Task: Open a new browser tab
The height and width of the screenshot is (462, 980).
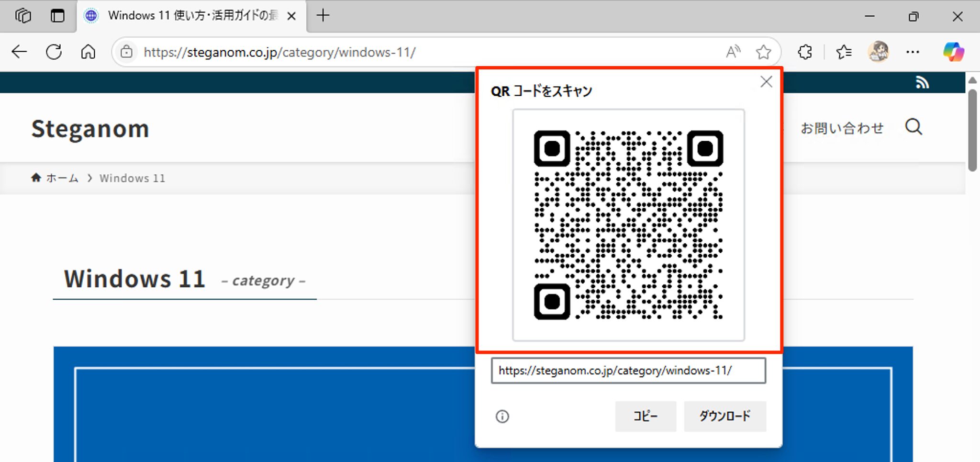Action: click(323, 16)
